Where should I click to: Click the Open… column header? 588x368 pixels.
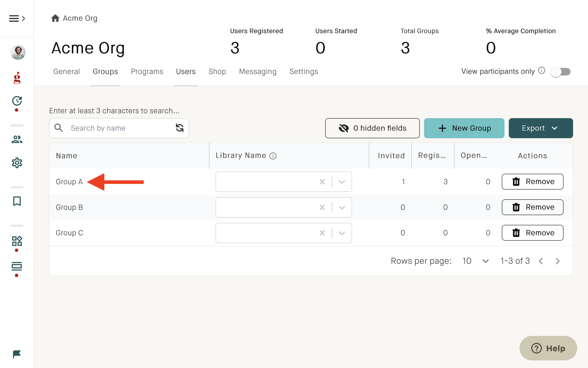(473, 156)
